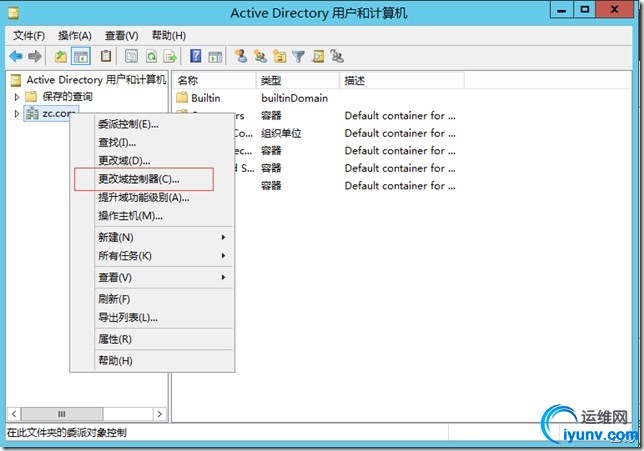This screenshot has width=644, height=451.
Task: Close the Active Directory window
Action: 615,10
